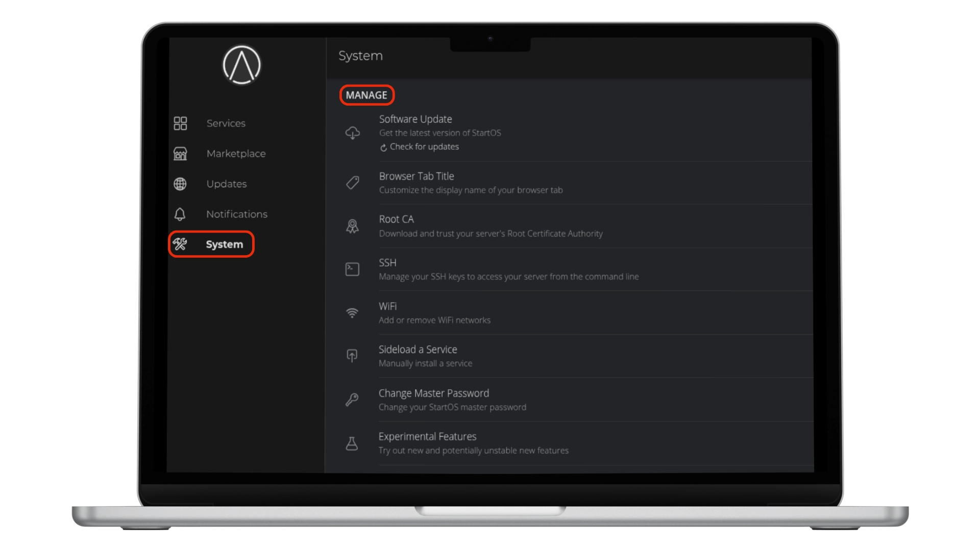Click the SSH terminal icon
Viewport: 980px width, 551px height.
(x=352, y=269)
